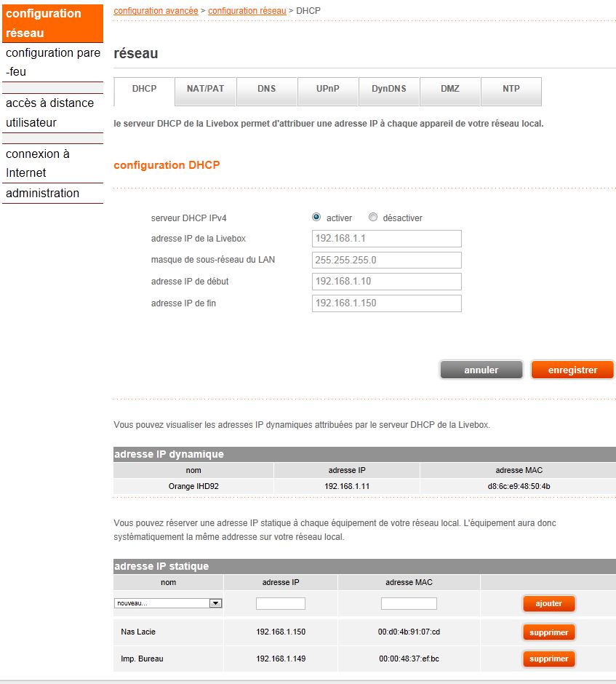The height and width of the screenshot is (684, 616).
Task: Add a static IP with the ajouter button
Action: coord(548,603)
